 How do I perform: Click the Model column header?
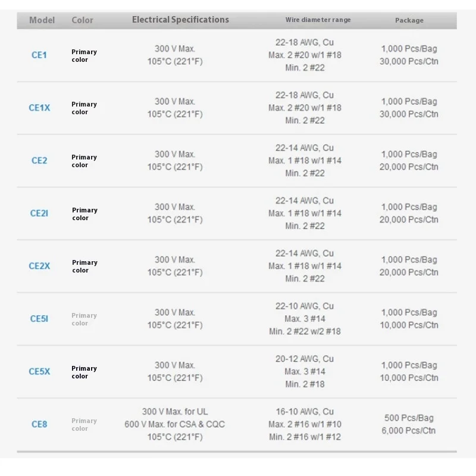tap(42, 20)
